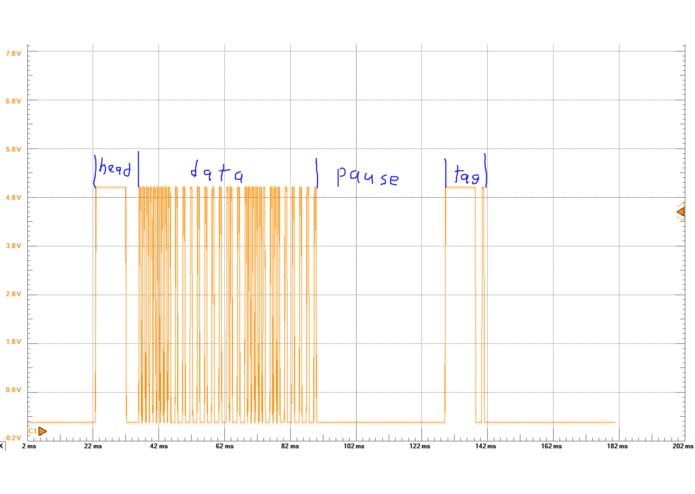Click the 142 ms time axis label
The height and width of the screenshot is (494, 695).
coord(485,446)
